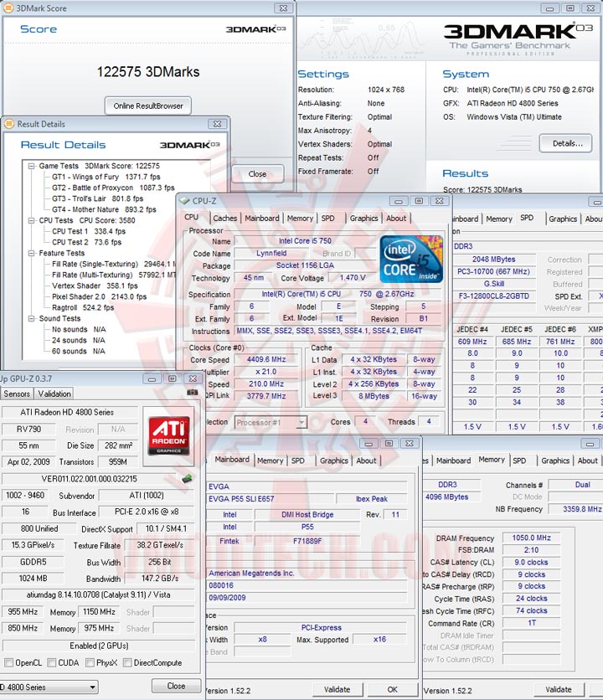
Task: Click the Bandwidth 147.2 GB/s field
Action: click(x=159, y=579)
